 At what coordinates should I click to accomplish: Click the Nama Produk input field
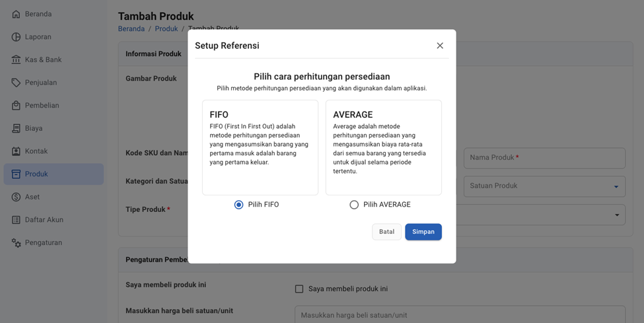pos(544,158)
